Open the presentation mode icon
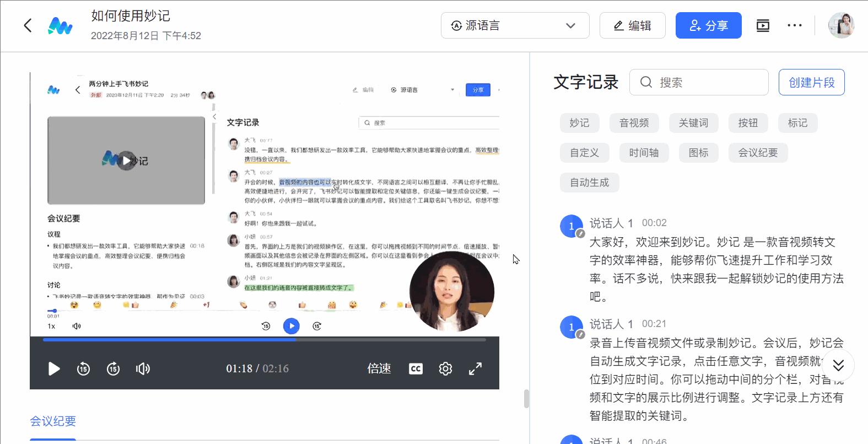868x444 pixels. [x=763, y=25]
